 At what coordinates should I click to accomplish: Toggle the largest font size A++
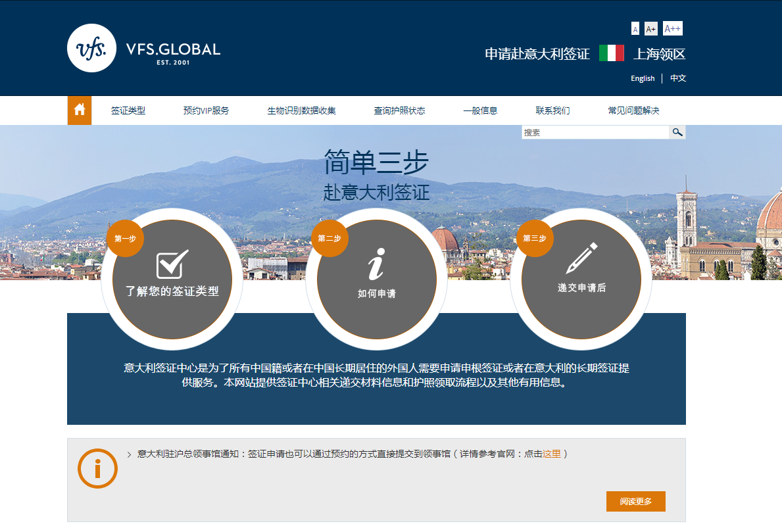click(x=670, y=28)
